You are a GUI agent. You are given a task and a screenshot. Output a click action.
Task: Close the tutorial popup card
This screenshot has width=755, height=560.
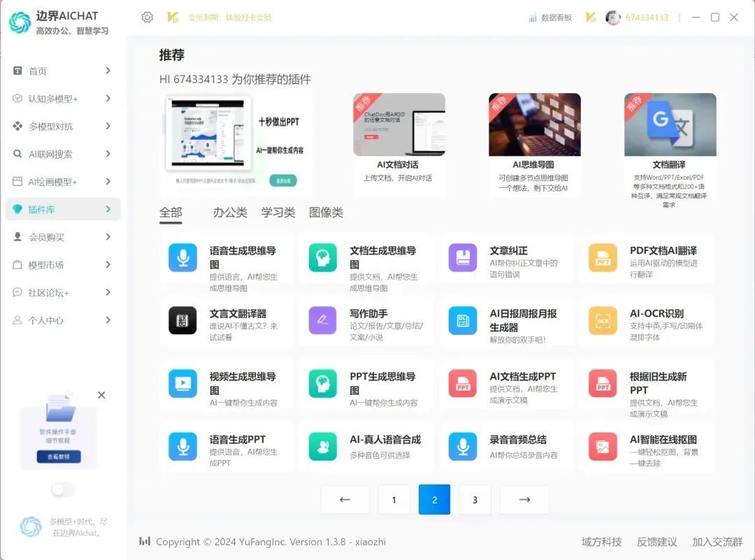pyautogui.click(x=101, y=395)
